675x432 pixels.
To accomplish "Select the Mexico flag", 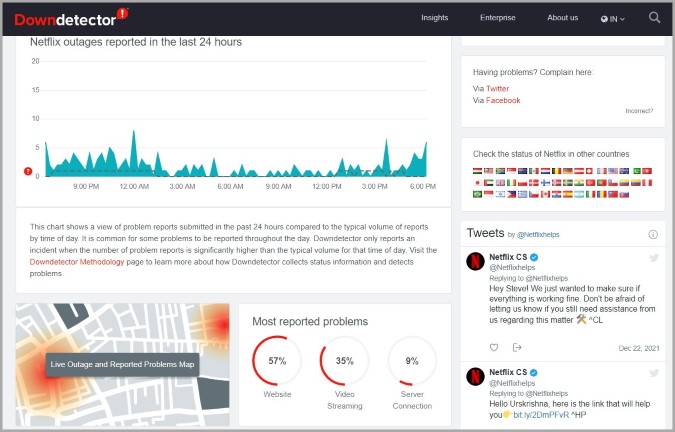I will click(x=534, y=171).
